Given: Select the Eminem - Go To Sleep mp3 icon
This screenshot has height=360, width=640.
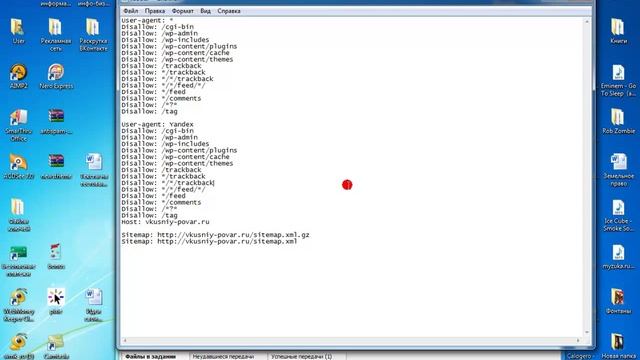Looking at the screenshot, I should click(618, 80).
